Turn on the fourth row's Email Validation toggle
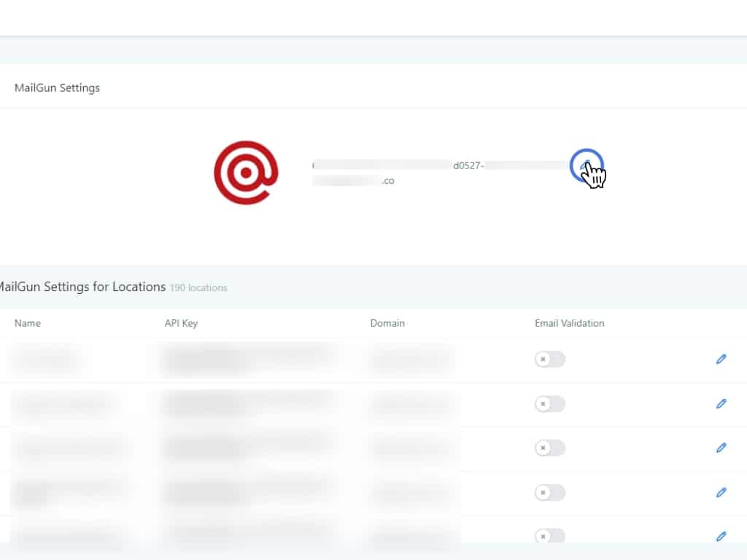The width and height of the screenshot is (747, 560). point(549,492)
